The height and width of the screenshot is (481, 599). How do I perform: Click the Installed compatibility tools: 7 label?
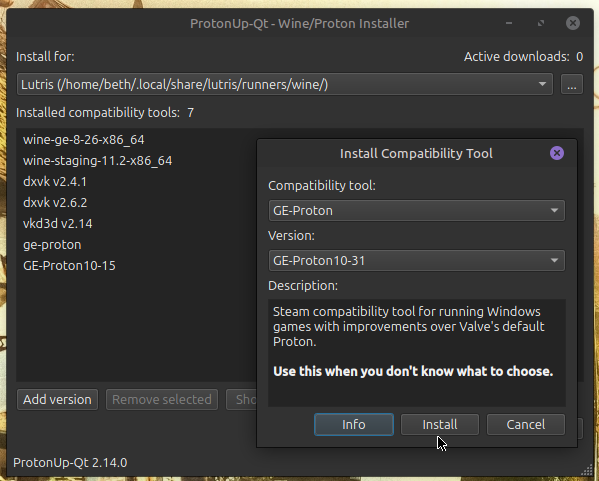coord(105,113)
